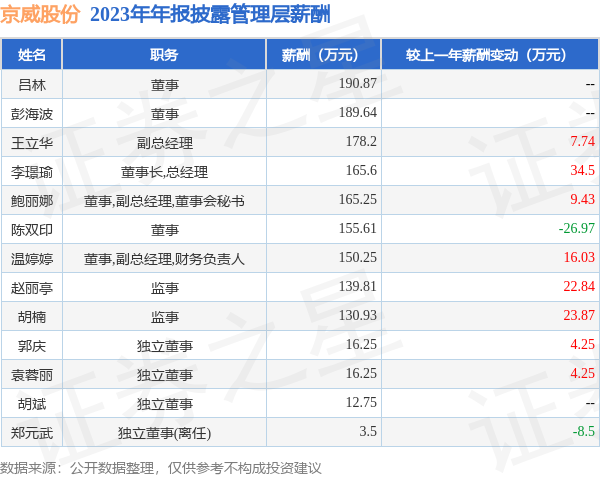The height and width of the screenshot is (477, 600).
Task: Click 陈双印's position 董事
Action: [x=165, y=230]
